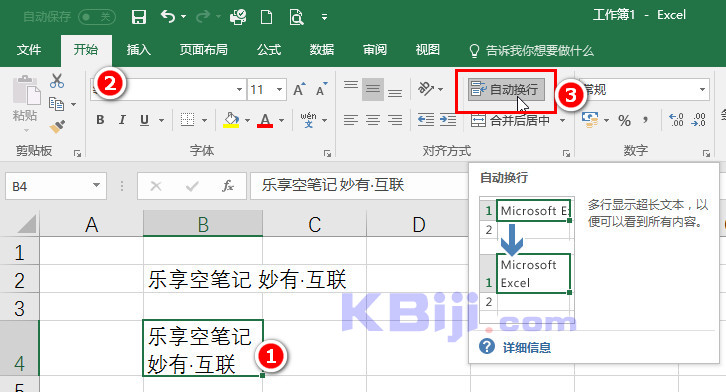The height and width of the screenshot is (392, 726).
Task: Open the 文件 File tab
Action: coord(29,50)
